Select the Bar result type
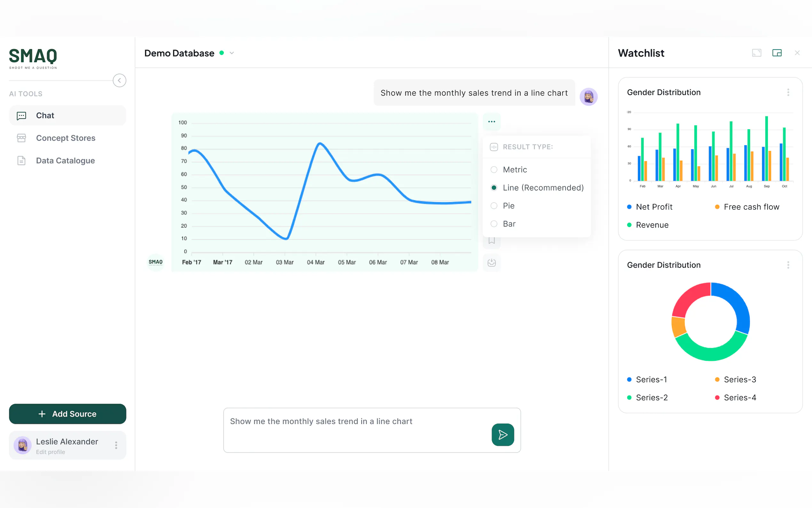Screen dimensions: 812x508 pyautogui.click(x=494, y=224)
